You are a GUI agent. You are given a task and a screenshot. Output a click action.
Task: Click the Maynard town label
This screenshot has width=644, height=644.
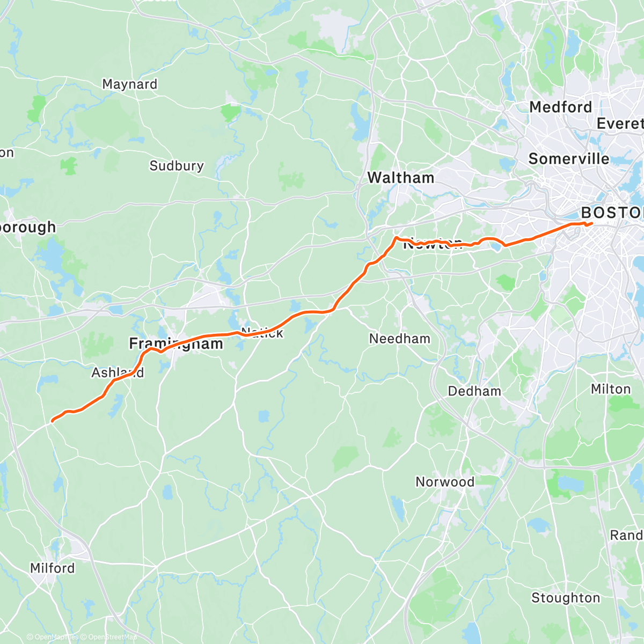pyautogui.click(x=129, y=84)
